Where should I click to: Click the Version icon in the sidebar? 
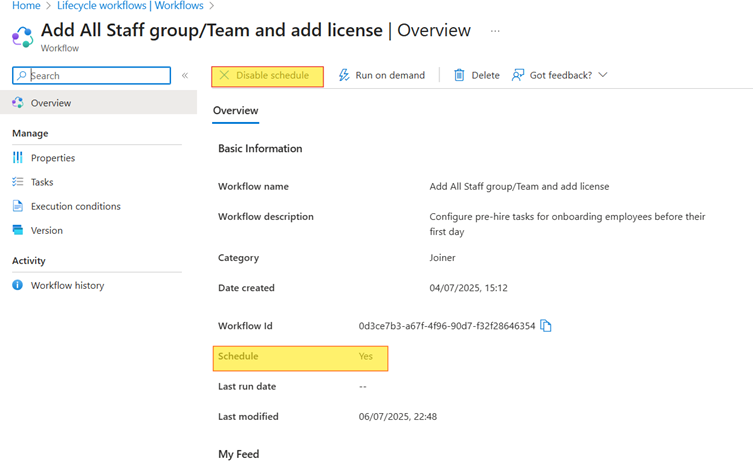[x=18, y=230]
